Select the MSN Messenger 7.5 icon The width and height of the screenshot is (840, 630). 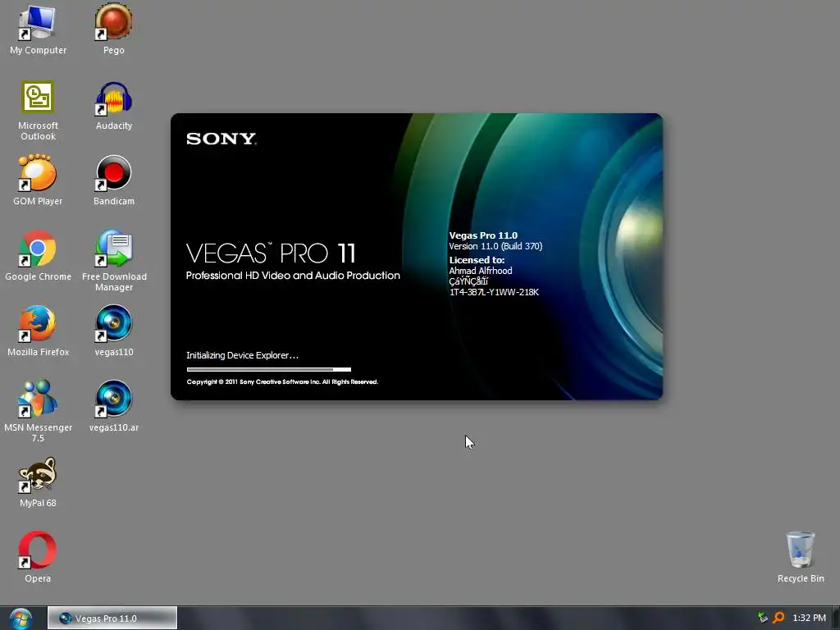point(38,412)
